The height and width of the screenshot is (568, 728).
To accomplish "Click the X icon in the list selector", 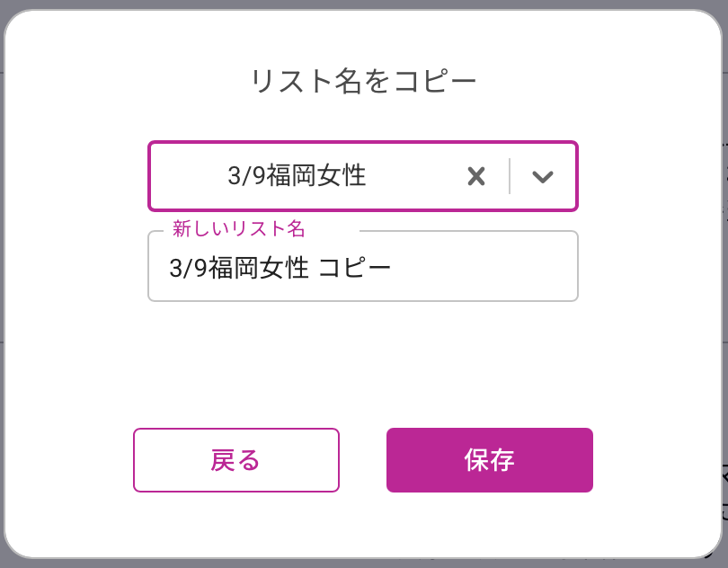I will 476,176.
